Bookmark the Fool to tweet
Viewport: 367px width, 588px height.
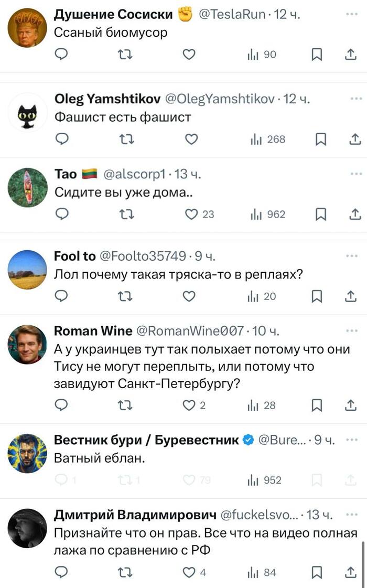[317, 296]
